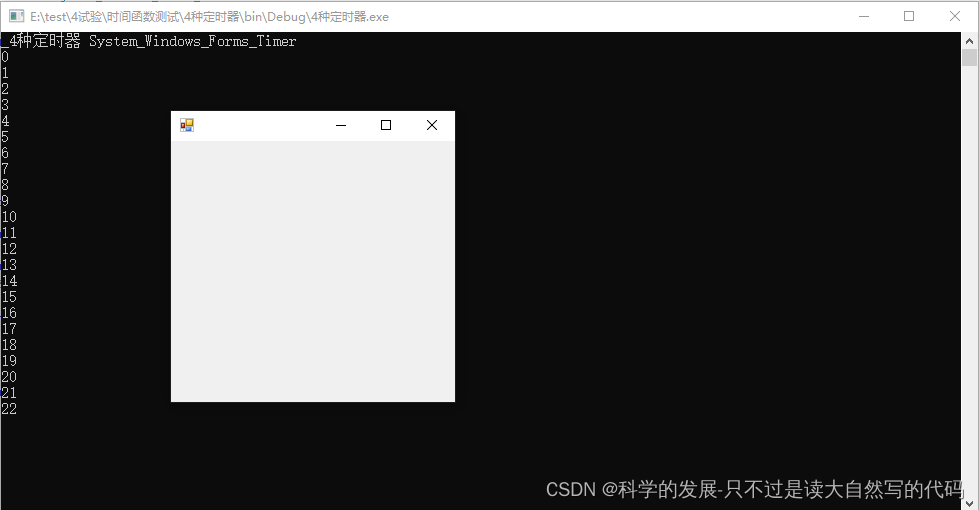Click the output line showing 0

click(5, 57)
